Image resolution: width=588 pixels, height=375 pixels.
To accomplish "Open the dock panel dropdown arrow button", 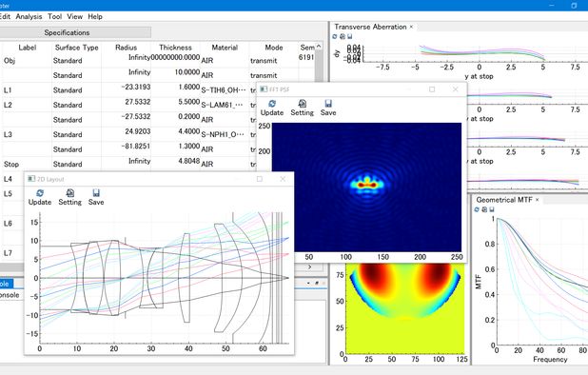I will (308, 283).
